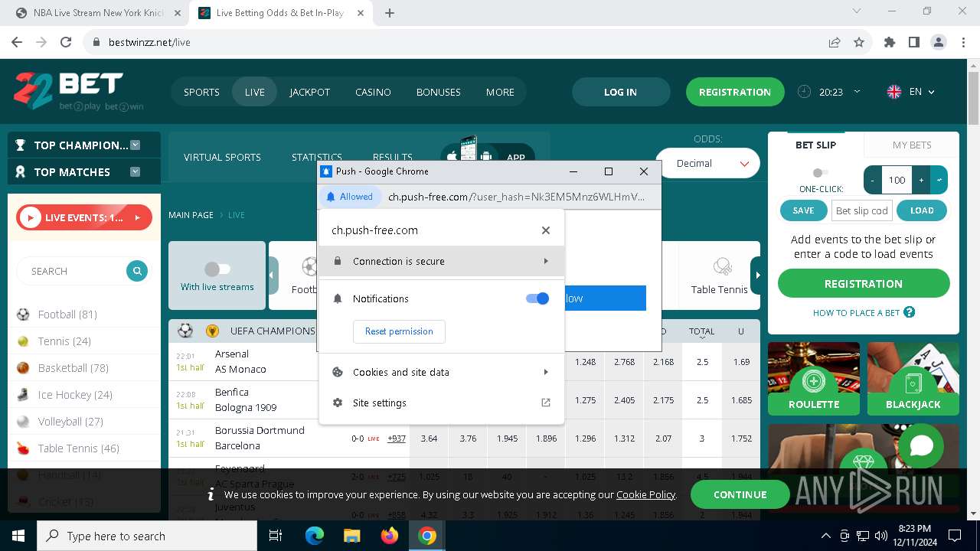Close the ch.push-free.com site info popup

click(x=546, y=230)
